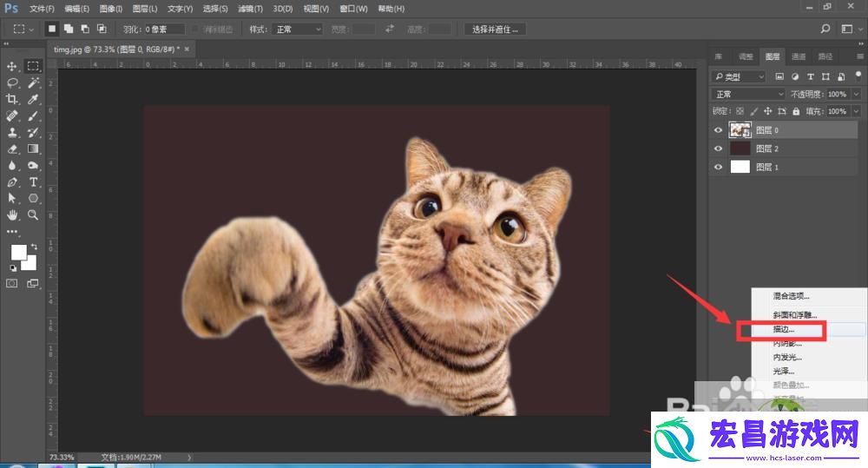Toggle lock all padlock icon
Image resolution: width=868 pixels, height=468 pixels.
tap(796, 111)
